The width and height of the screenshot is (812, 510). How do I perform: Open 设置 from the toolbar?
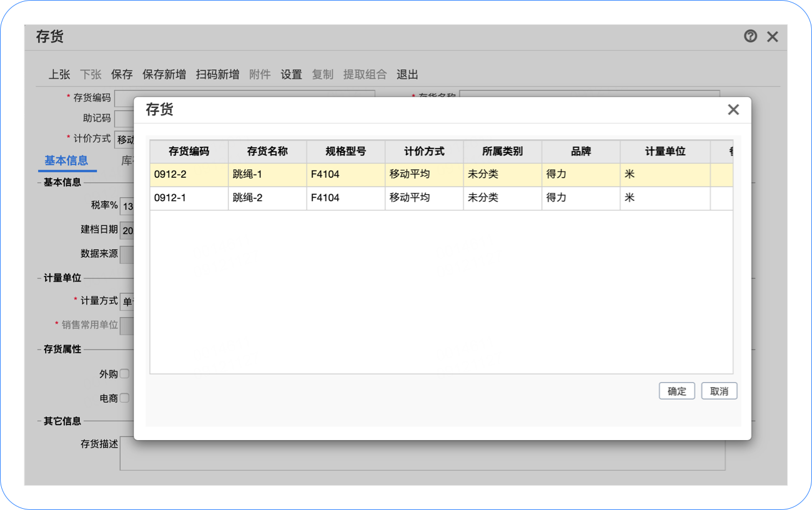pyautogui.click(x=291, y=74)
